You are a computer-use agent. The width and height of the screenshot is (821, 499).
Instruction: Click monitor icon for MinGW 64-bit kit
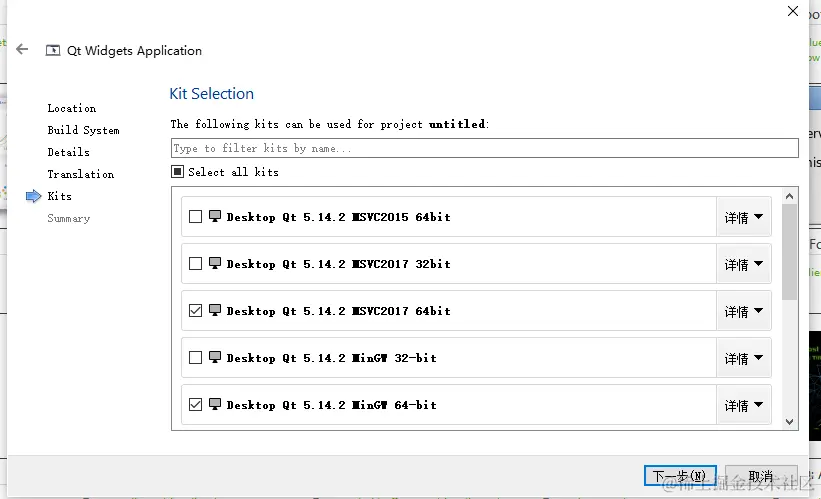pyautogui.click(x=215, y=404)
